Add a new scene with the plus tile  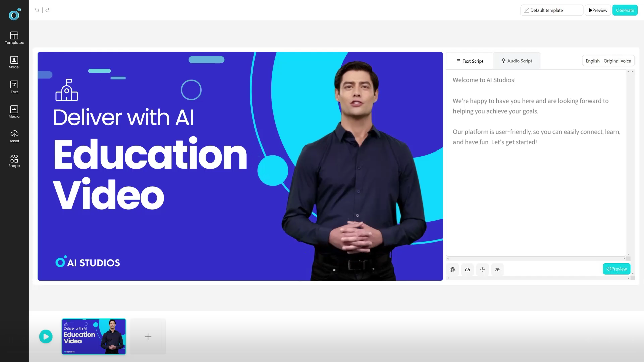point(148,336)
